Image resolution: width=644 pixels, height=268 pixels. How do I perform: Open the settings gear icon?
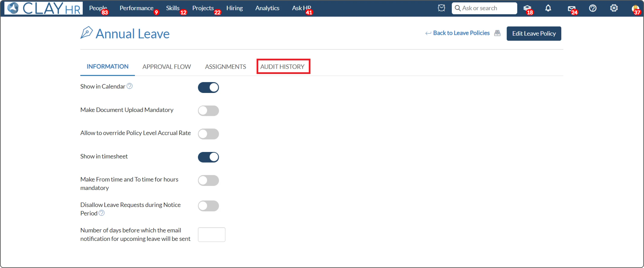614,8
